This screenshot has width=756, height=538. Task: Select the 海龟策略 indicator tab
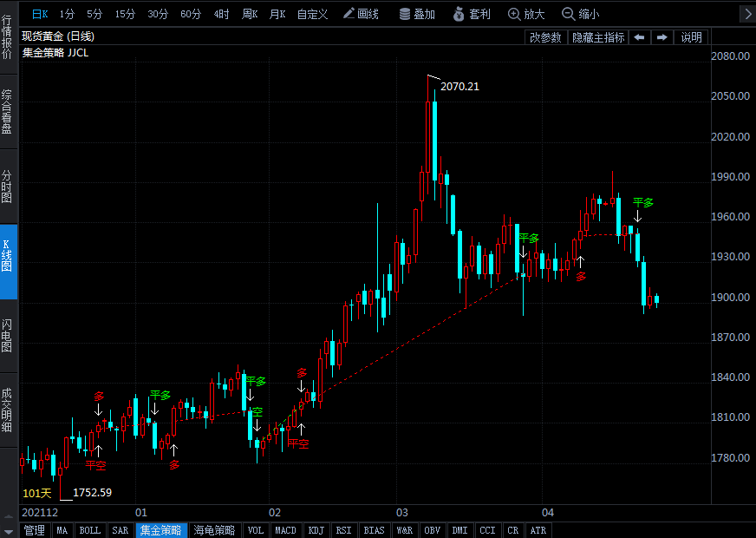(x=214, y=530)
